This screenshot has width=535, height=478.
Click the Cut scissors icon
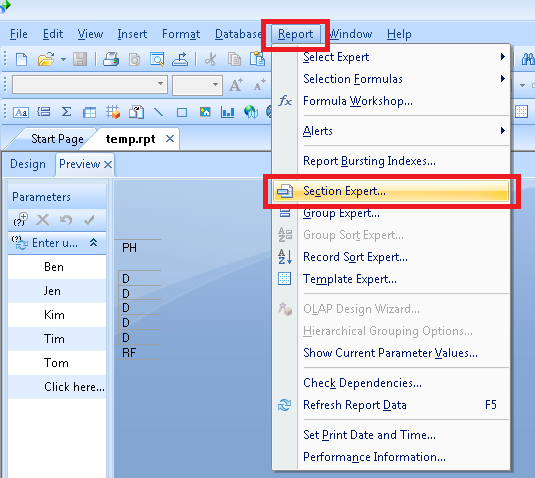(211, 59)
